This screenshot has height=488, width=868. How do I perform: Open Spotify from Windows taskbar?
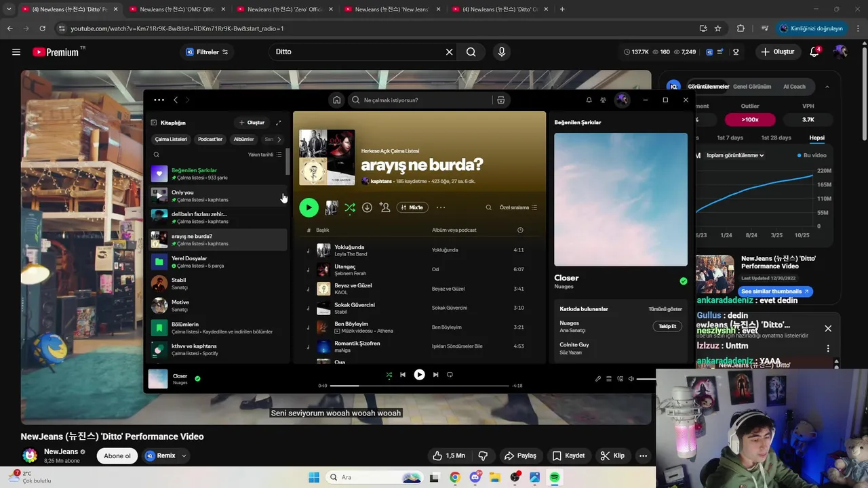(x=555, y=477)
